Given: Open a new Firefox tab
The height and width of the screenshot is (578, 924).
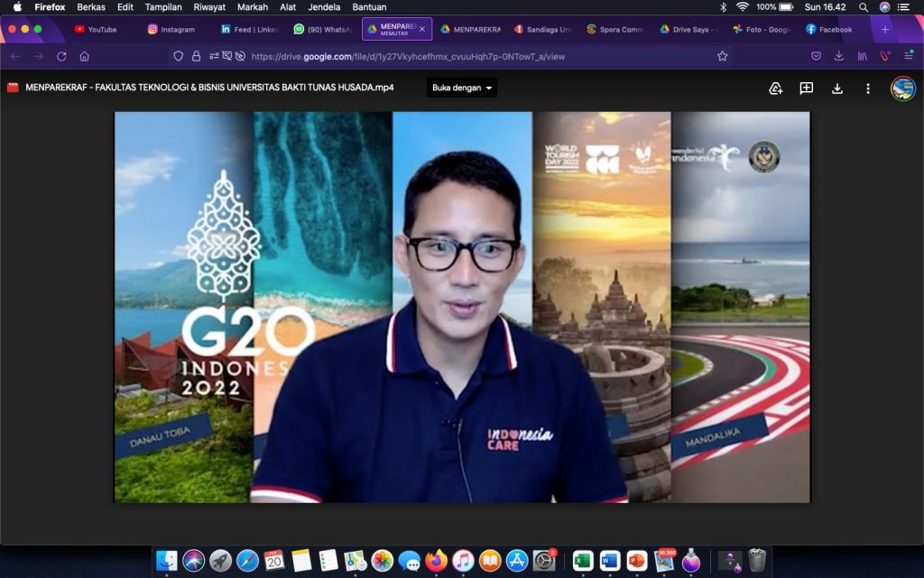Looking at the screenshot, I should tap(884, 30).
